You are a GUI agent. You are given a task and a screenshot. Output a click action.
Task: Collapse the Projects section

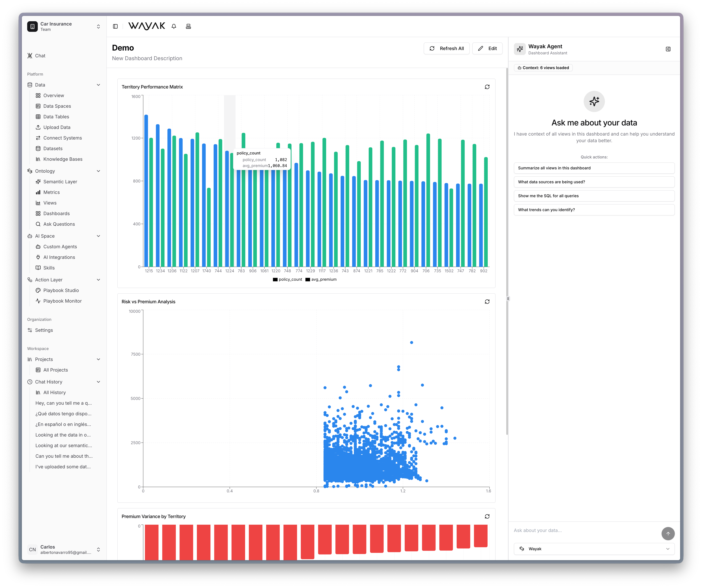[98, 359]
